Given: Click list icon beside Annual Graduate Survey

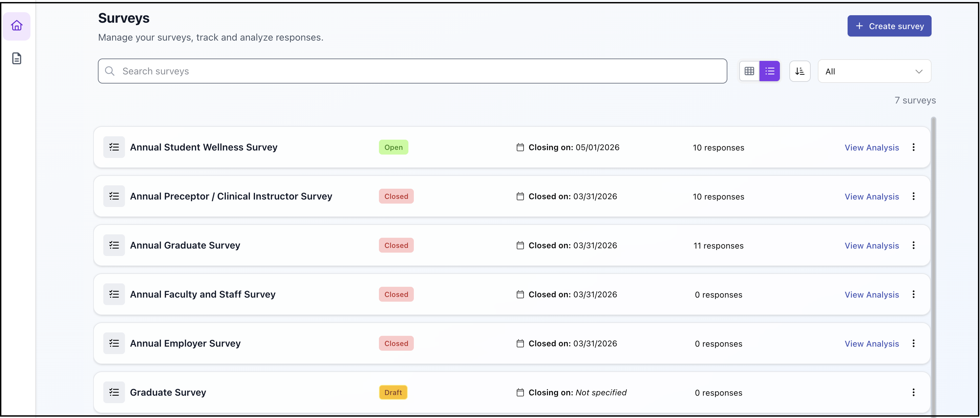Looking at the screenshot, I should (x=114, y=246).
